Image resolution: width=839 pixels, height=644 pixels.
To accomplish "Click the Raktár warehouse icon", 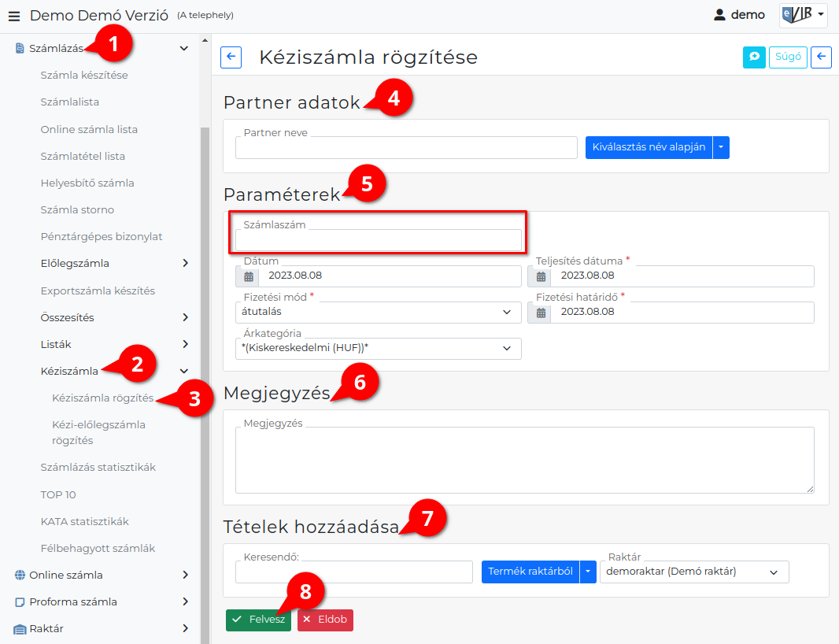I will (x=20, y=629).
